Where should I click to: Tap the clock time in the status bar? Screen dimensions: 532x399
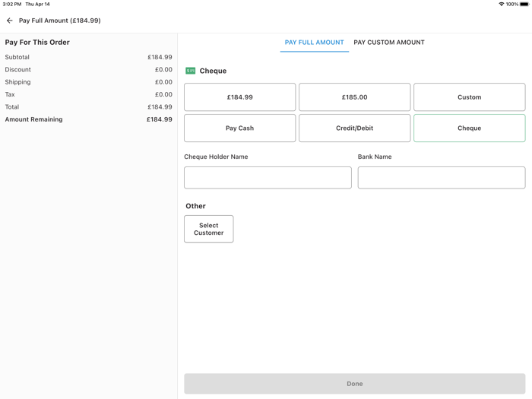(x=11, y=5)
